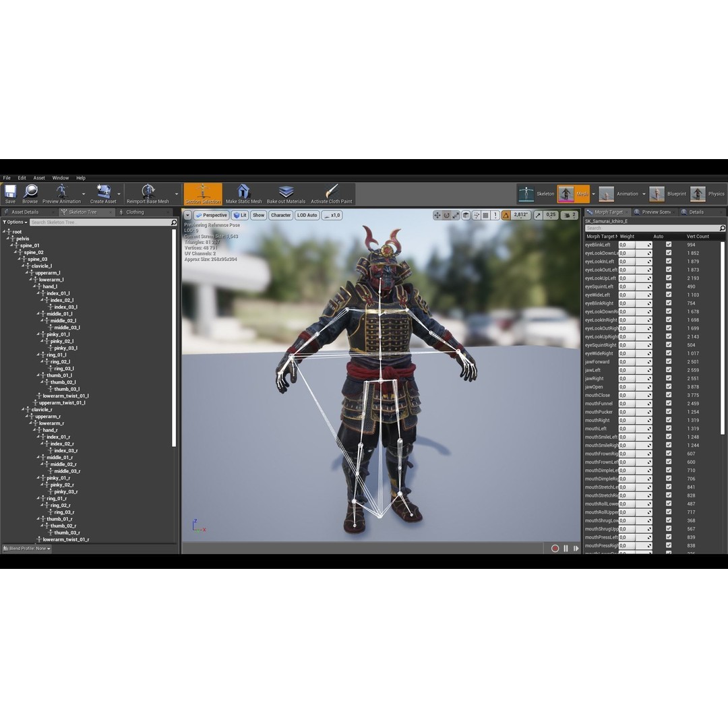
Task: Pause the viewport playback
Action: coord(566,548)
